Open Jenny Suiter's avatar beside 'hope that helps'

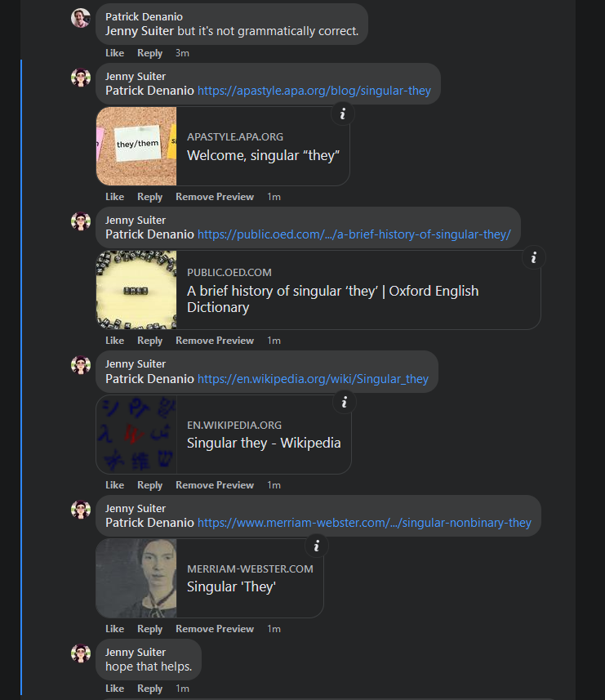pyautogui.click(x=81, y=653)
